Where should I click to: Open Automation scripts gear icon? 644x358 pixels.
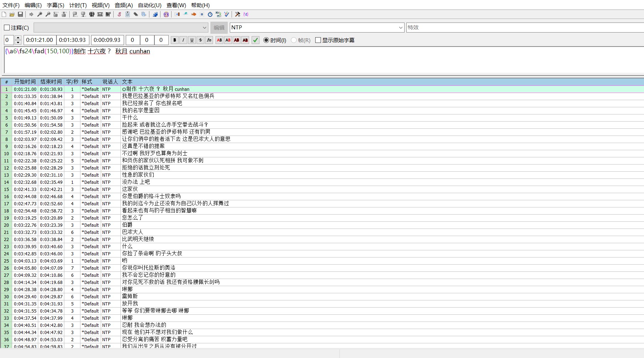click(155, 14)
